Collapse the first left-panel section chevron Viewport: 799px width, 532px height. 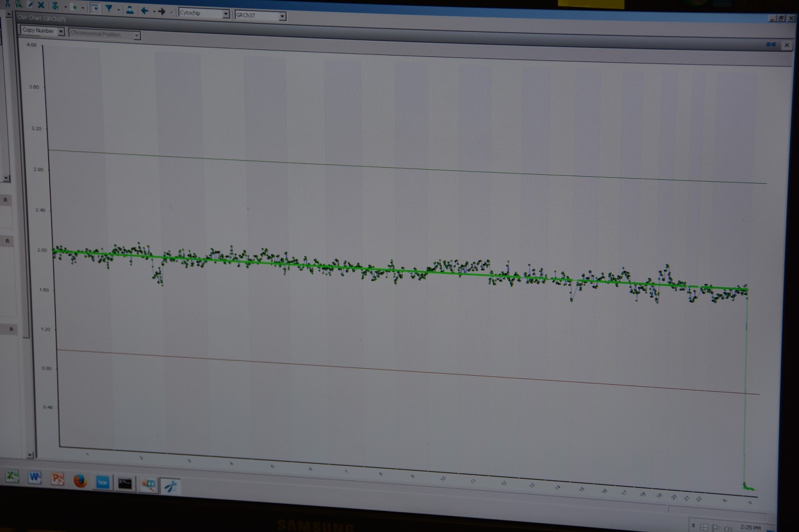pyautogui.click(x=5, y=200)
